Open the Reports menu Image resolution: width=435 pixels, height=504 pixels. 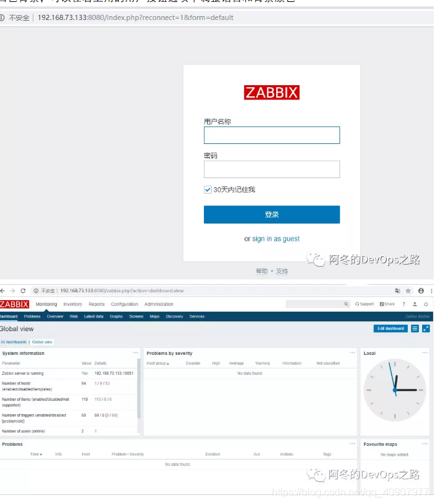97,304
